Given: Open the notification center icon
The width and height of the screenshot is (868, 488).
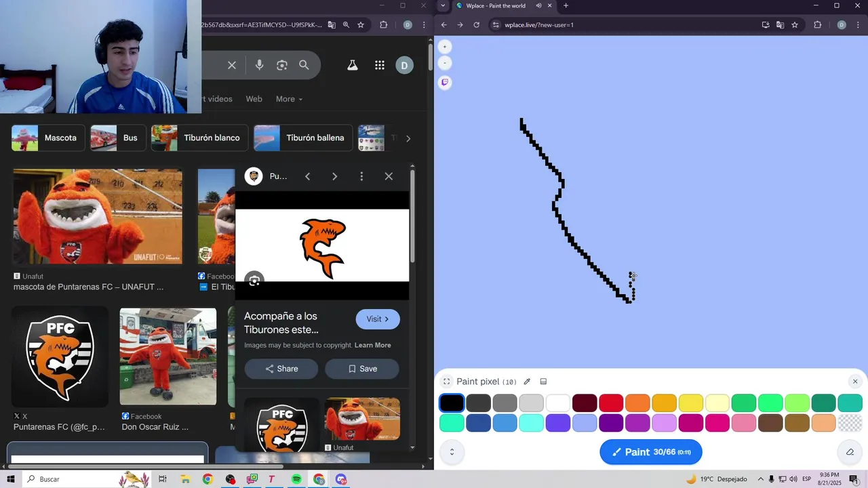Looking at the screenshot, I should pos(854,479).
